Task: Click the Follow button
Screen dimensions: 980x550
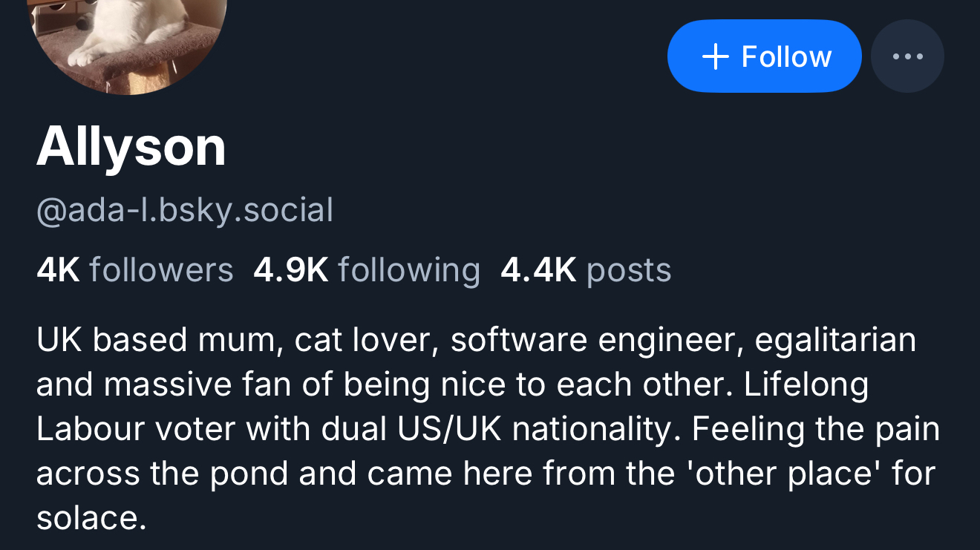Action: pyautogui.click(x=764, y=56)
